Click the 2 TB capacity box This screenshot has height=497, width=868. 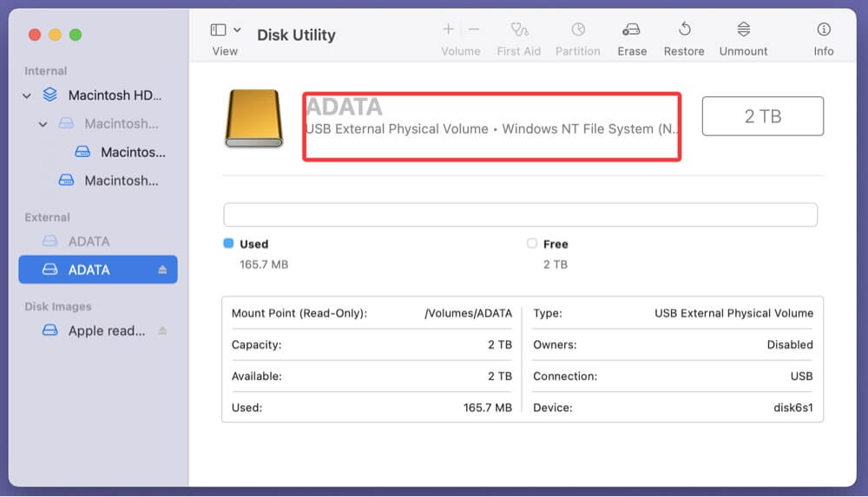click(x=762, y=116)
